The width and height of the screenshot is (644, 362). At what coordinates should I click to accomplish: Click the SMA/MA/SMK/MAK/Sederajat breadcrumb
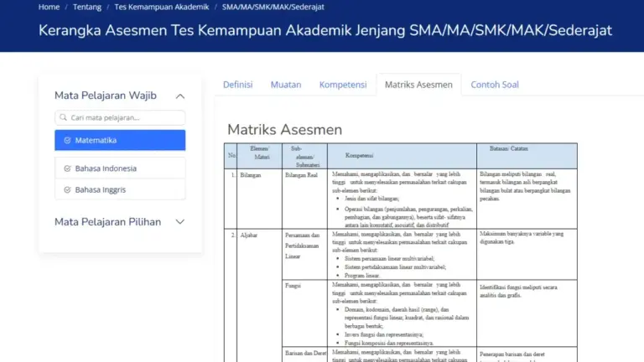pyautogui.click(x=273, y=7)
